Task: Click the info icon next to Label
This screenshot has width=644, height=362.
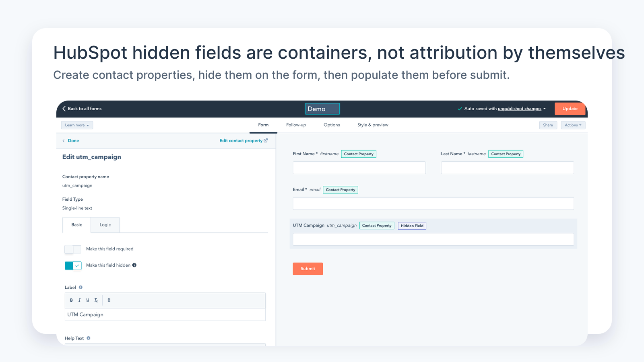Action: [80, 287]
